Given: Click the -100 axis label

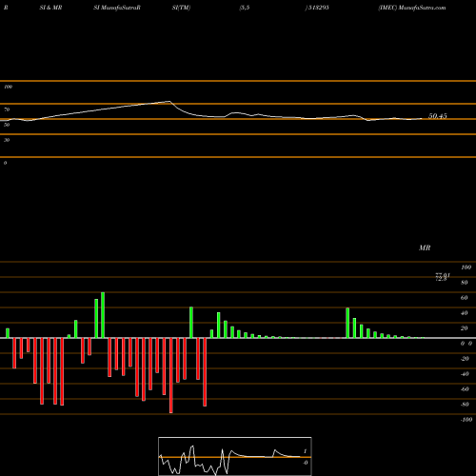Looking at the screenshot, I should tap(466, 420).
